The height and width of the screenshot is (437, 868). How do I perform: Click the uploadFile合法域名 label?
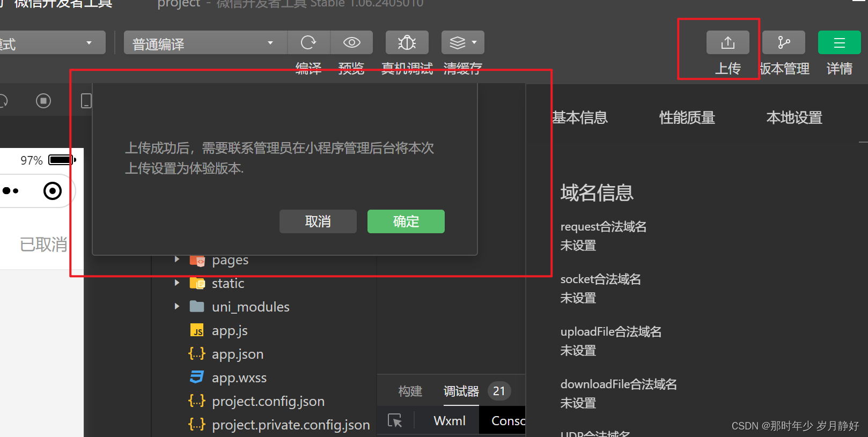tap(611, 332)
